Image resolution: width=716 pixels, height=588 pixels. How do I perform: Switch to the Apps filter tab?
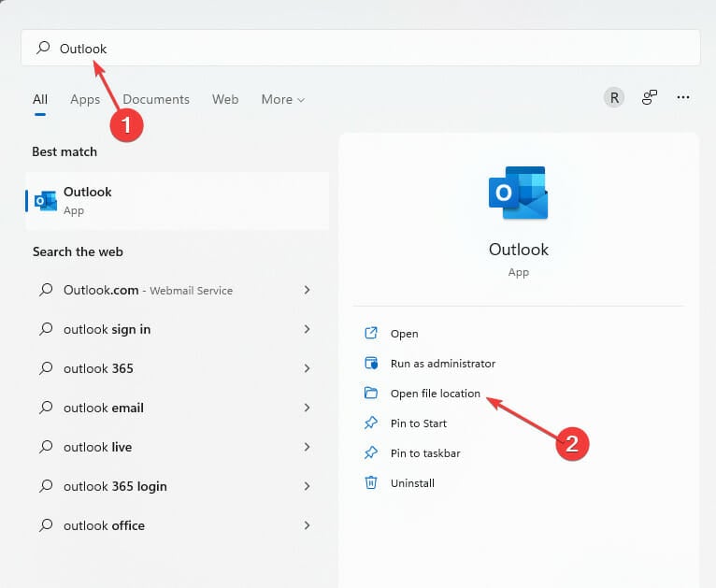pyautogui.click(x=85, y=99)
